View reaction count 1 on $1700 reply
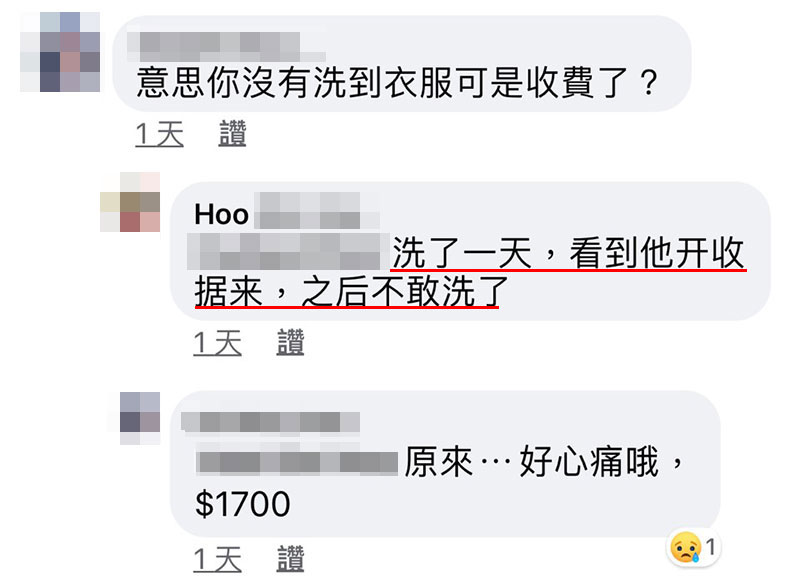 [711, 547]
